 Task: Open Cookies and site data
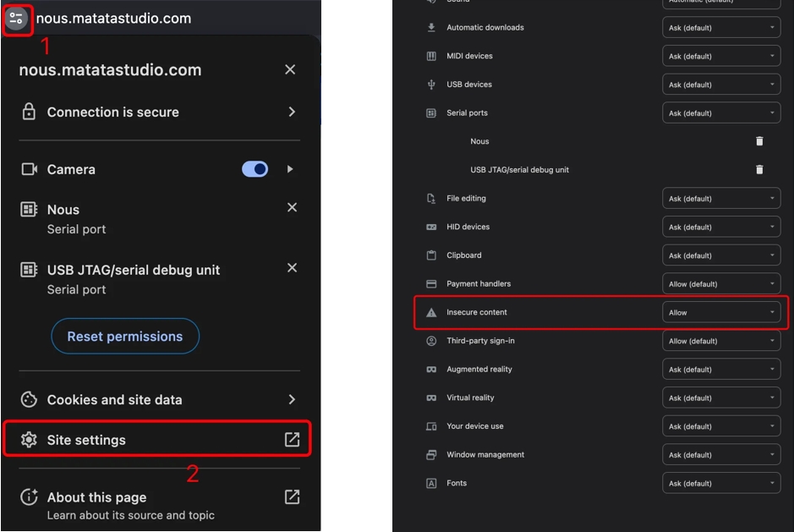click(x=159, y=400)
